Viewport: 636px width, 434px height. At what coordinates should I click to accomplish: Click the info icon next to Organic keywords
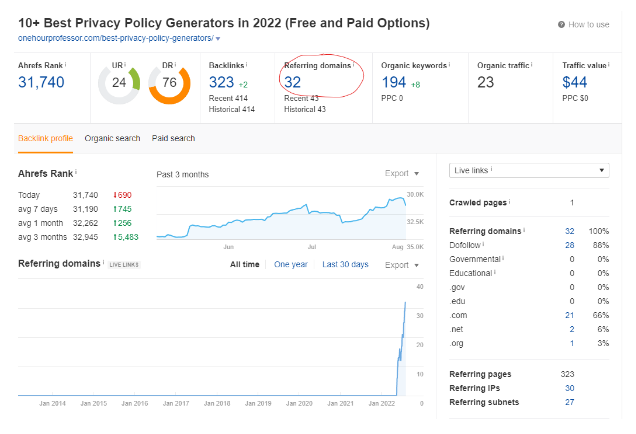(449, 64)
